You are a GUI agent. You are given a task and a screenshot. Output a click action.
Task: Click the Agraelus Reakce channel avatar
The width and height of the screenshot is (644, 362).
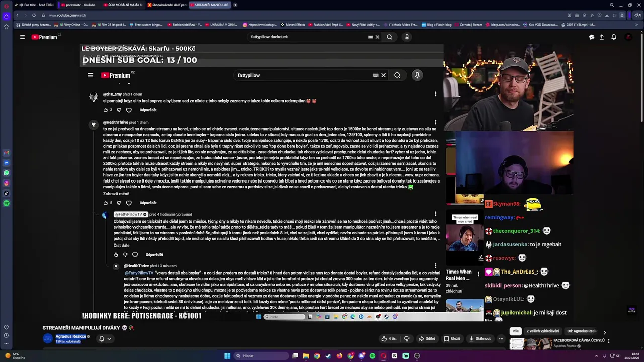click(x=48, y=338)
